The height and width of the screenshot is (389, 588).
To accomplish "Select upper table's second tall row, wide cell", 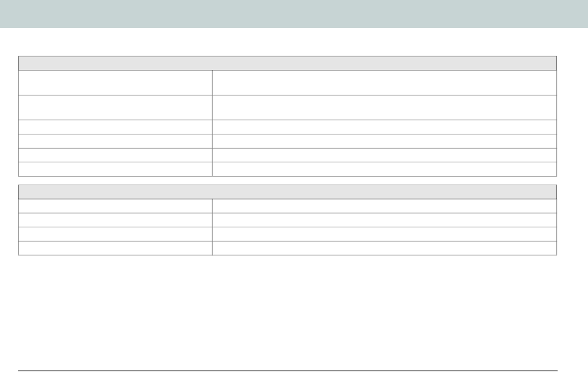I will (384, 107).
